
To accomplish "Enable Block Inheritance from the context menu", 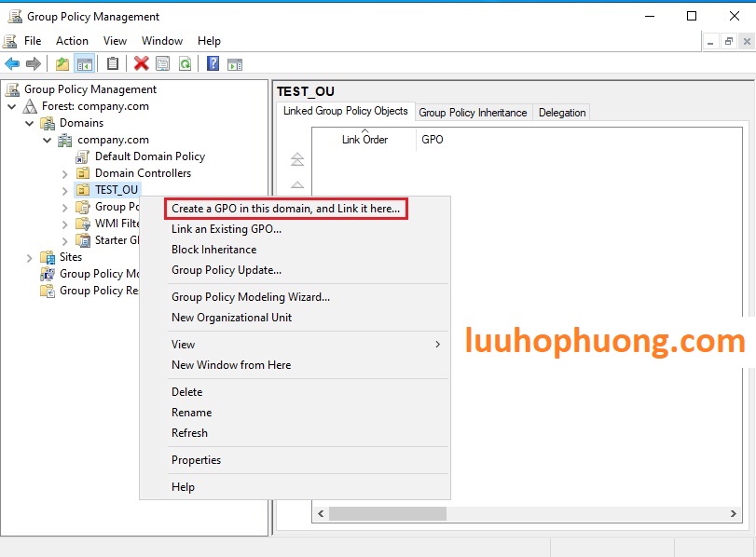I will pyautogui.click(x=215, y=250).
